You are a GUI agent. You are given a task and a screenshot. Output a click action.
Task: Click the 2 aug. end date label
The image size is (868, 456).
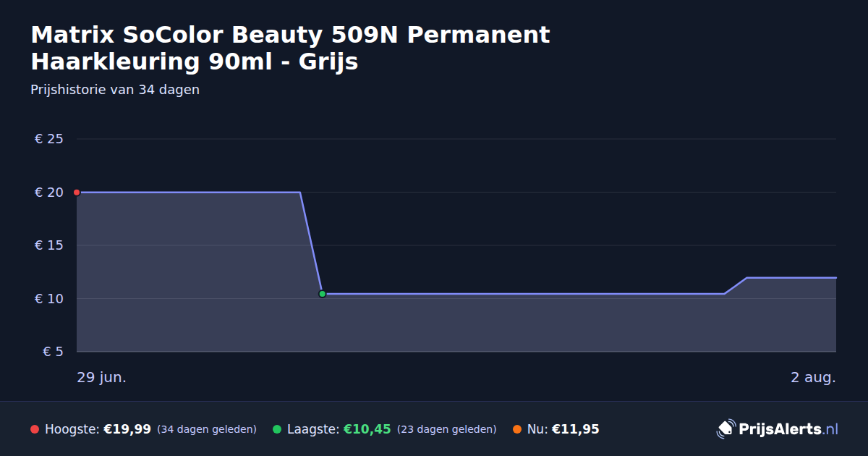(x=813, y=377)
